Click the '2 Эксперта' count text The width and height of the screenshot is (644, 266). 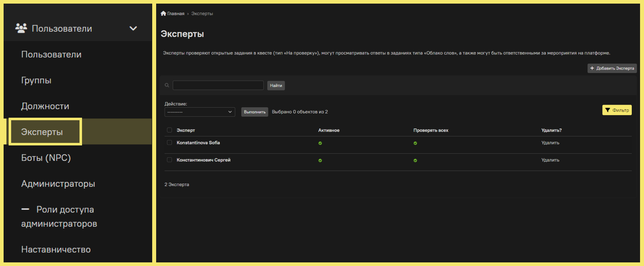(x=177, y=184)
